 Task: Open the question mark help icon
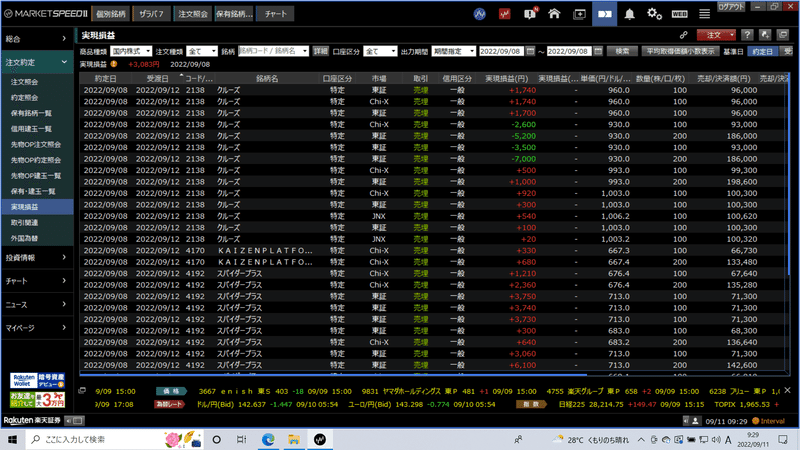(x=747, y=35)
